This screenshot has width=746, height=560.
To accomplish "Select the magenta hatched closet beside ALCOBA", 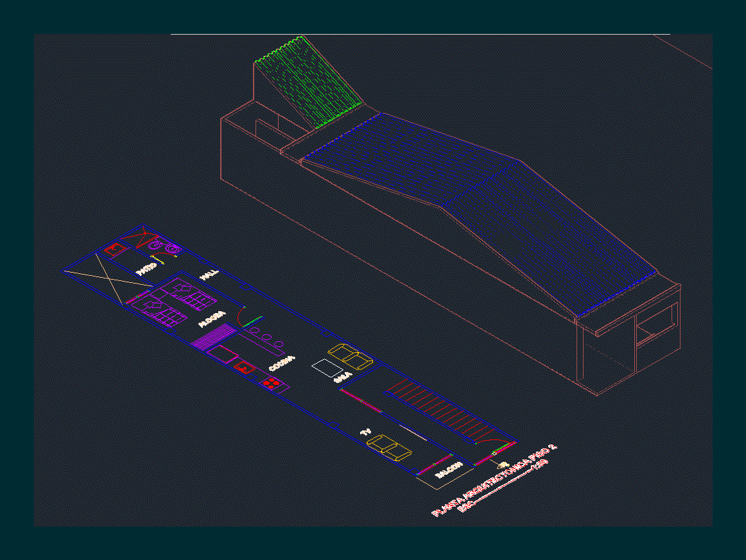I will pos(213,337).
